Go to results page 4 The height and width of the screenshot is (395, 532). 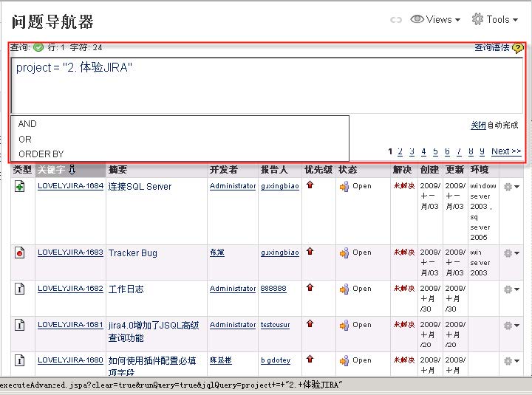coord(423,151)
